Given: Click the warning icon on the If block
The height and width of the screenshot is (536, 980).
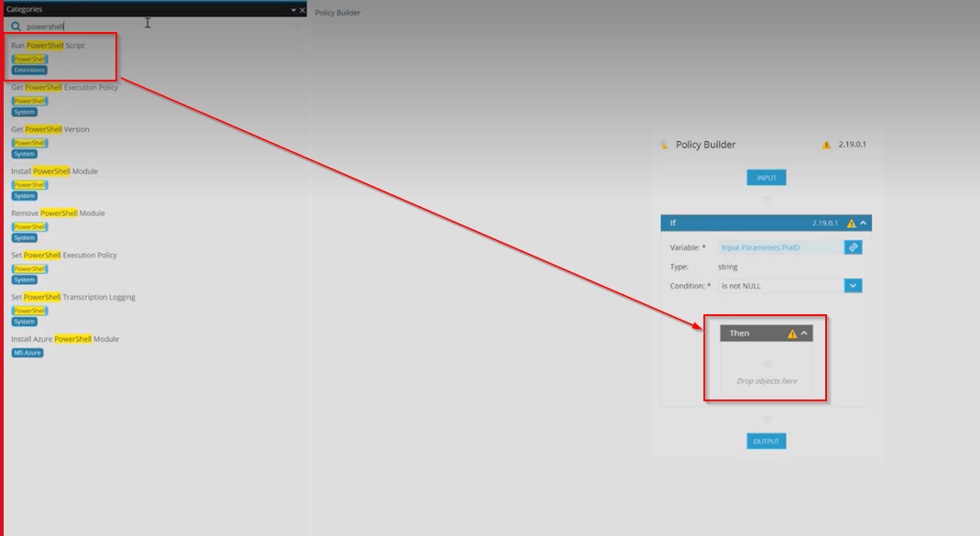Looking at the screenshot, I should [x=851, y=224].
